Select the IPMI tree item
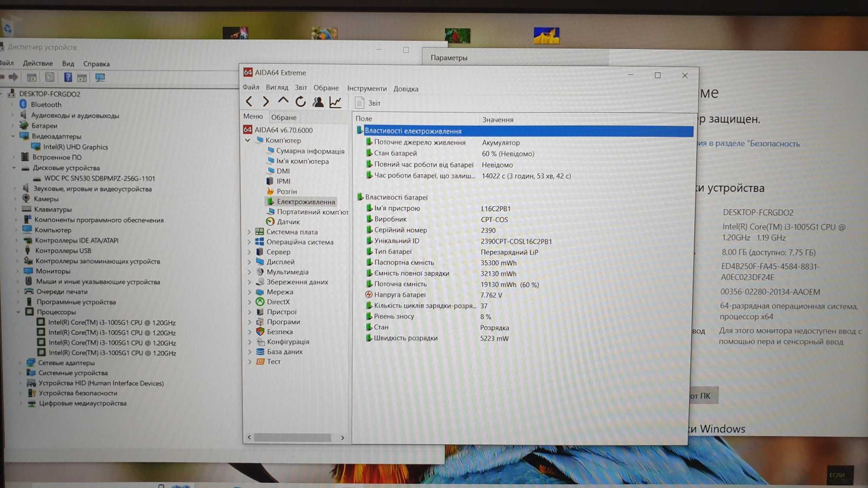 (283, 181)
